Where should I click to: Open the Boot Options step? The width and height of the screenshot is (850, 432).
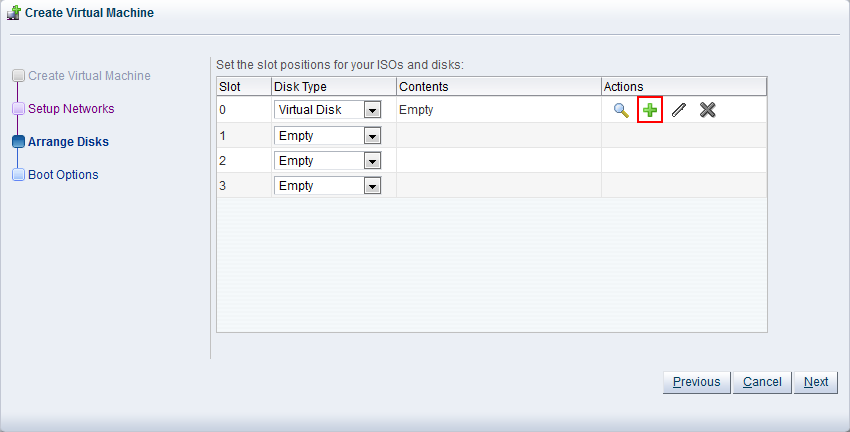pyautogui.click(x=63, y=175)
